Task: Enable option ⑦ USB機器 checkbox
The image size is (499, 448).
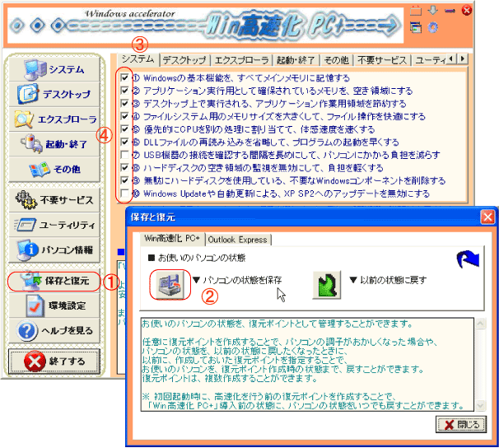Action: [124, 155]
